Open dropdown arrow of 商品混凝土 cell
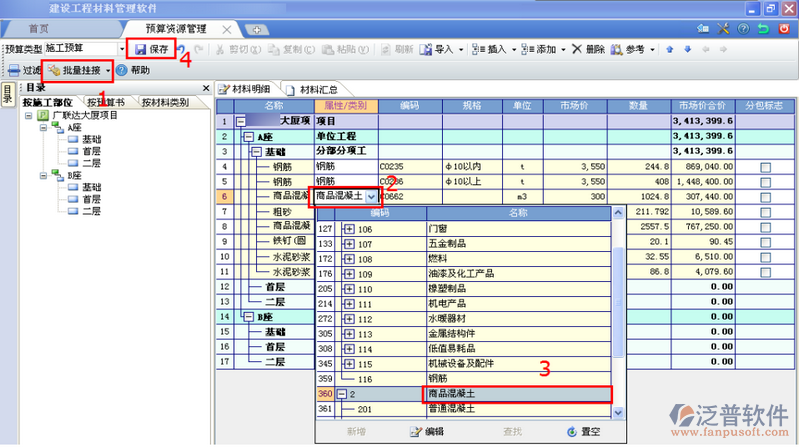The height and width of the screenshot is (448, 799). [x=372, y=197]
